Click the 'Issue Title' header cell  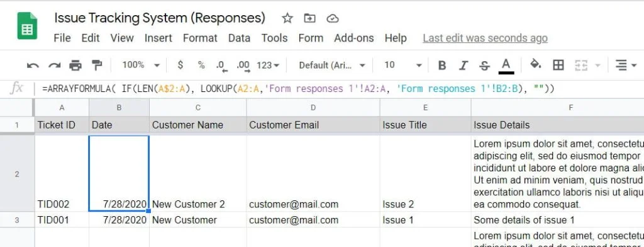point(426,125)
